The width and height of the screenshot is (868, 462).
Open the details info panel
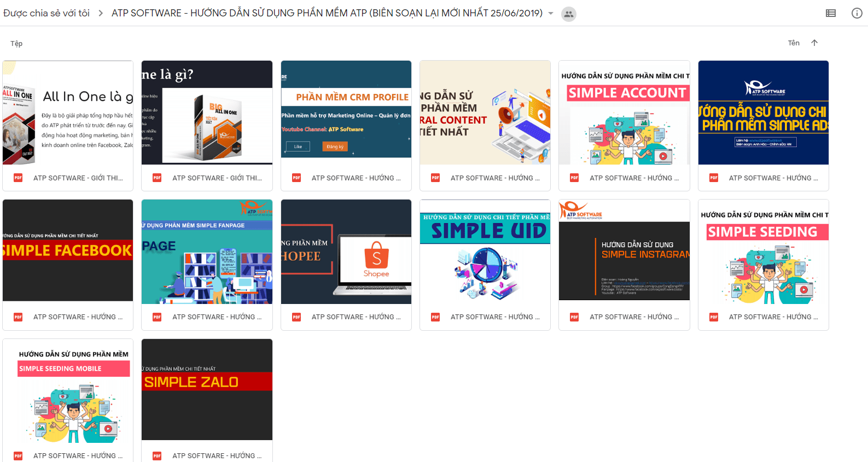[857, 14]
